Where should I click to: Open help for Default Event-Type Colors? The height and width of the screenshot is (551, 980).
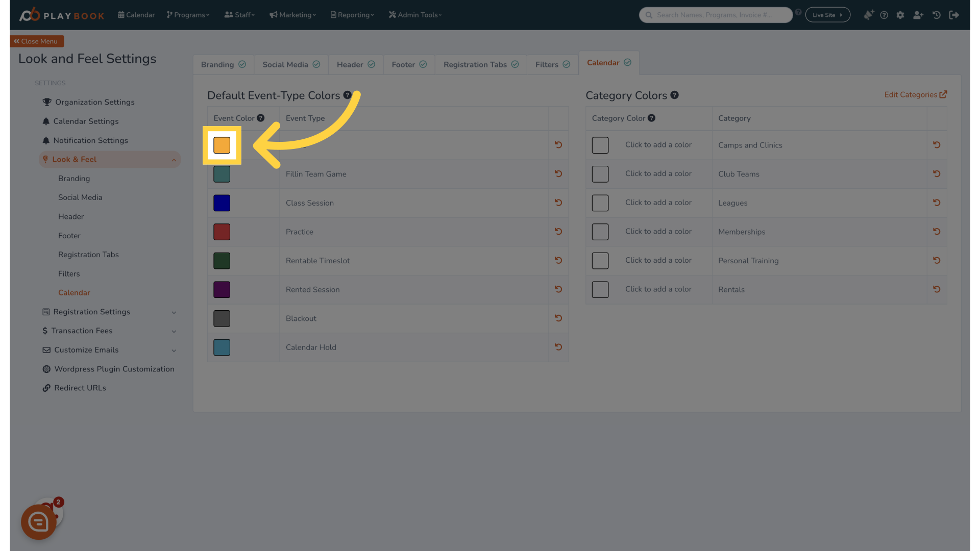[347, 95]
